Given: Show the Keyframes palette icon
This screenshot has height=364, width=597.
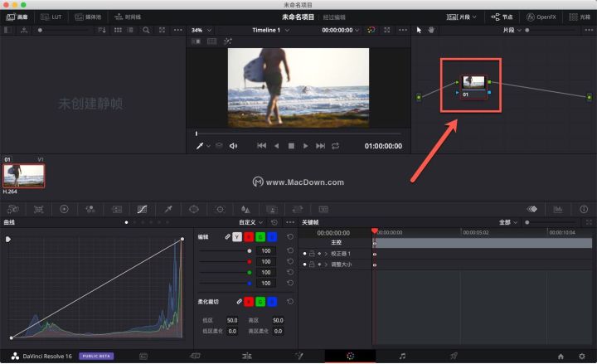Looking at the screenshot, I should (x=531, y=209).
